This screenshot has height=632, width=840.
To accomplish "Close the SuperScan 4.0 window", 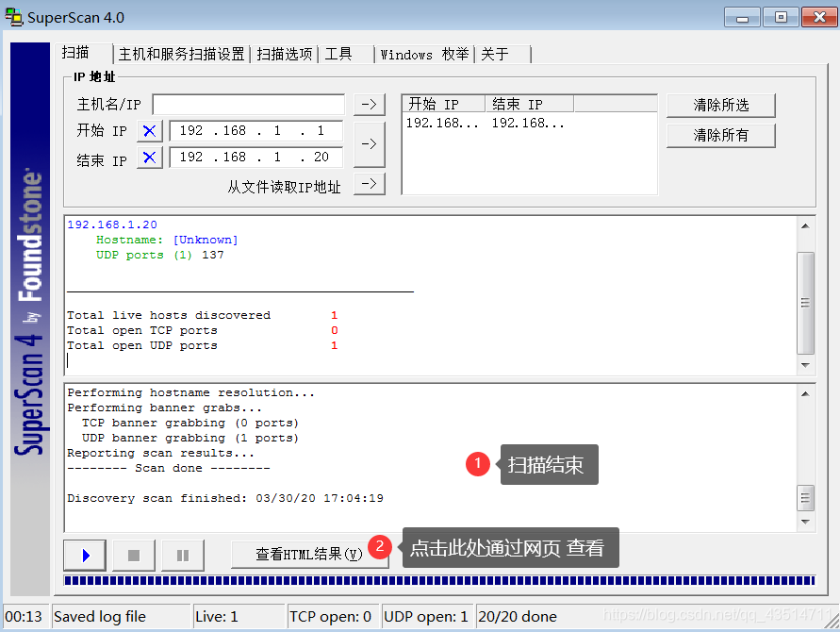I will tap(819, 17).
